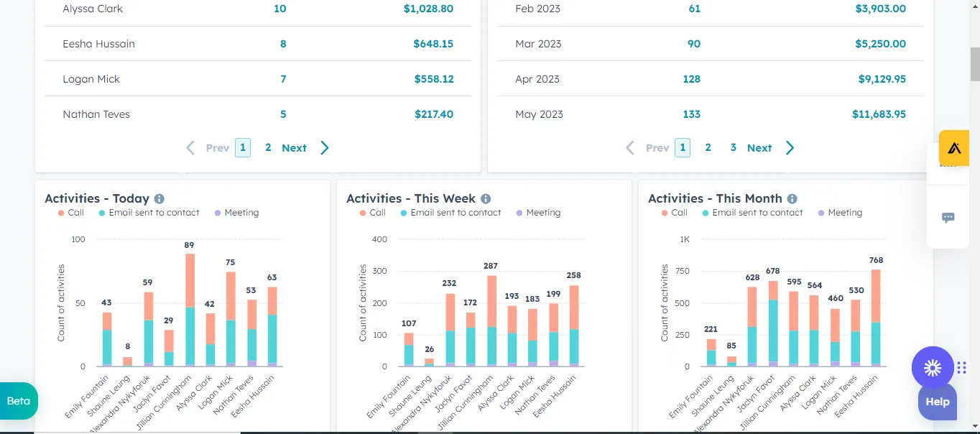Click right chevron in monthly table pagination
The image size is (980, 434).
(790, 148)
